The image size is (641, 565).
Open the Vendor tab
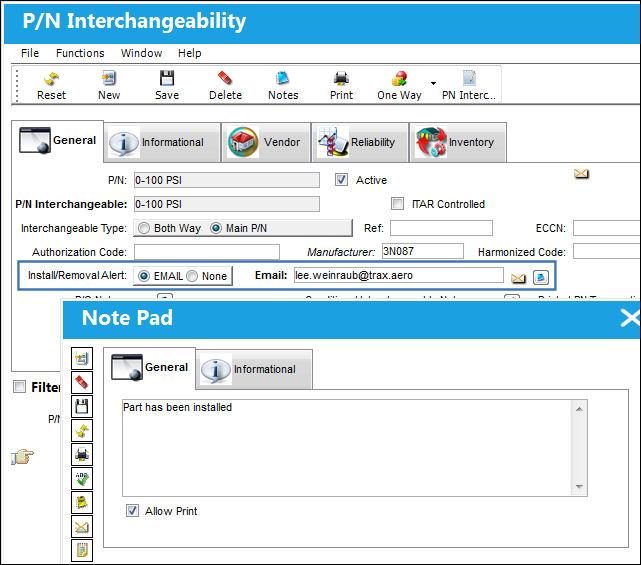tap(266, 142)
